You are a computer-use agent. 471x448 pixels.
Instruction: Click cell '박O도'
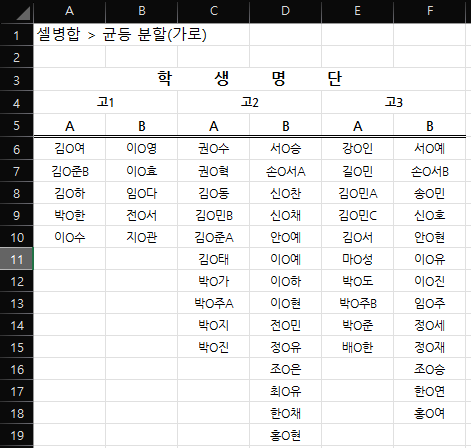click(358, 281)
